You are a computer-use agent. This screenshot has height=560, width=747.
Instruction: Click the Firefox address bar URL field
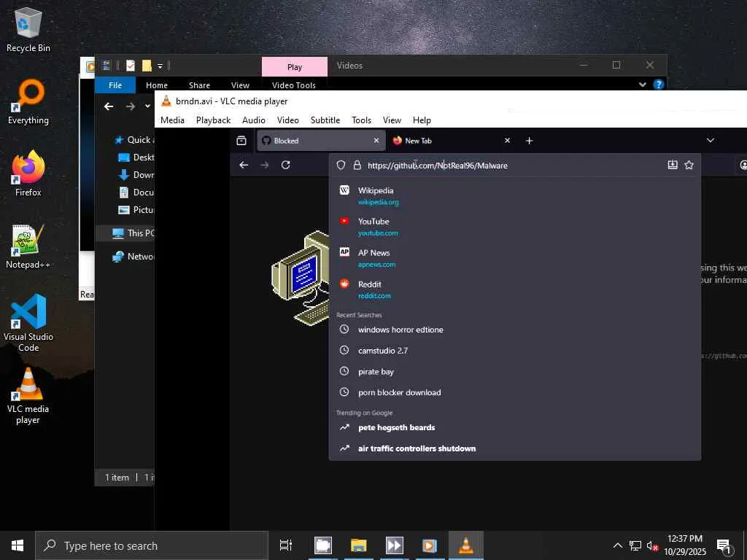pyautogui.click(x=514, y=166)
